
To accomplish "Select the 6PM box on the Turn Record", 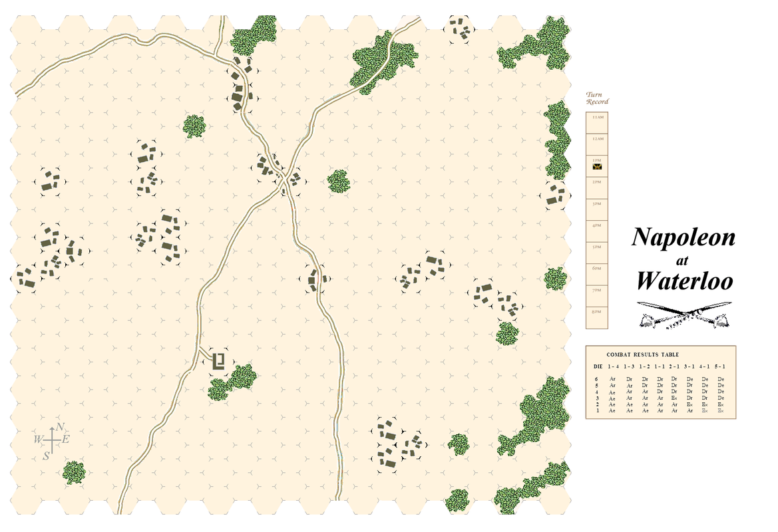I will (597, 274).
